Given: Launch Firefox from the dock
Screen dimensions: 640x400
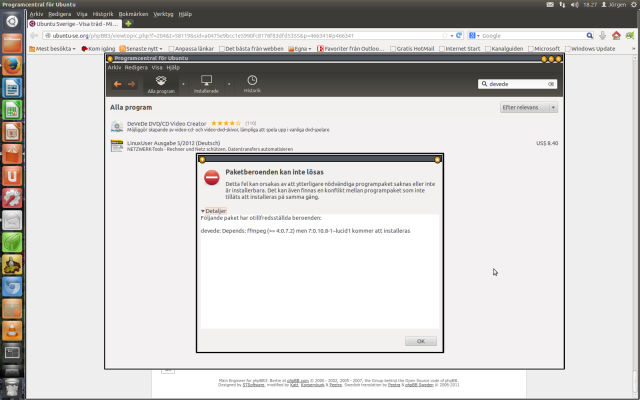Looking at the screenshot, I should [12, 66].
